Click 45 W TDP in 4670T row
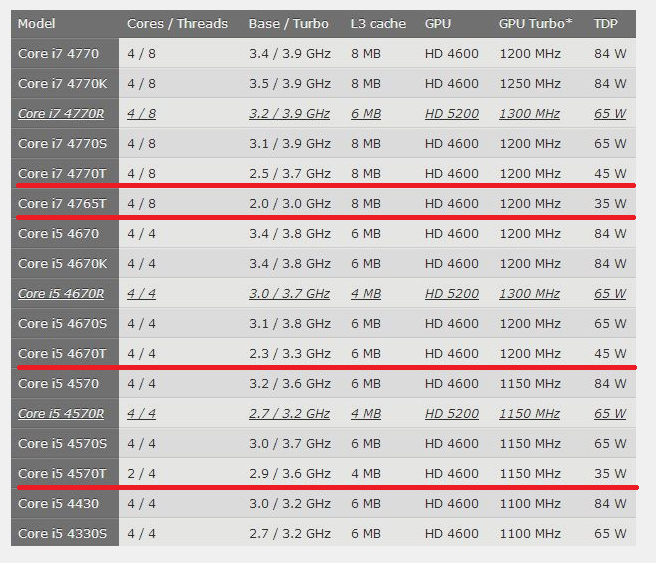This screenshot has height=570, width=656. [x=610, y=354]
